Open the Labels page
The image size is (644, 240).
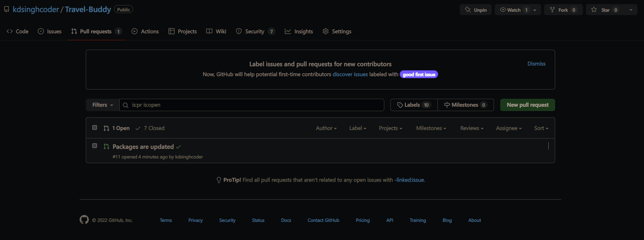414,105
